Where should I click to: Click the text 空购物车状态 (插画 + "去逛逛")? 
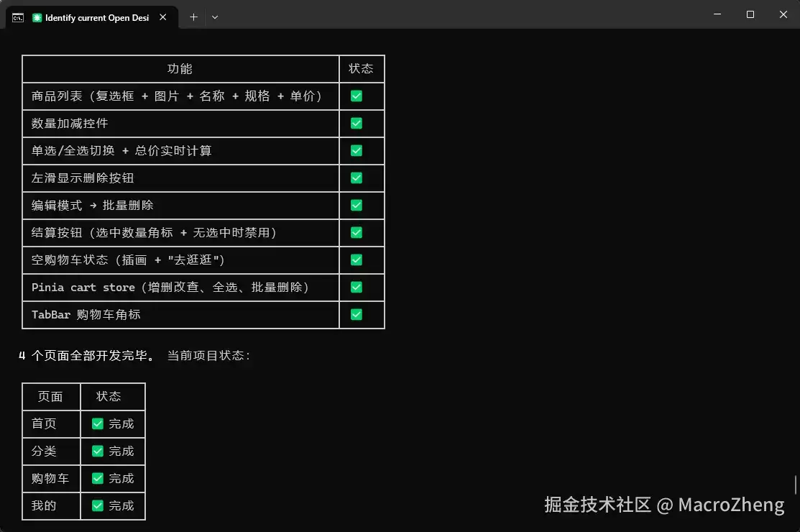tap(128, 260)
